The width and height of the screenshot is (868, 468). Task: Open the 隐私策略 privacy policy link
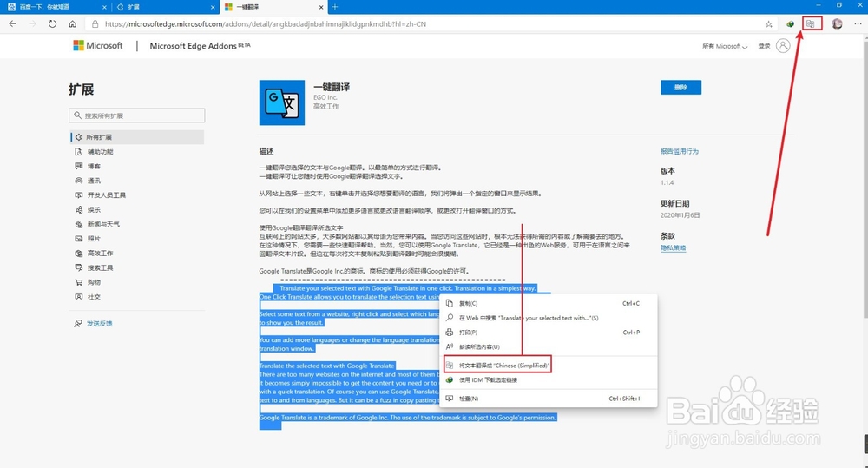(x=673, y=248)
